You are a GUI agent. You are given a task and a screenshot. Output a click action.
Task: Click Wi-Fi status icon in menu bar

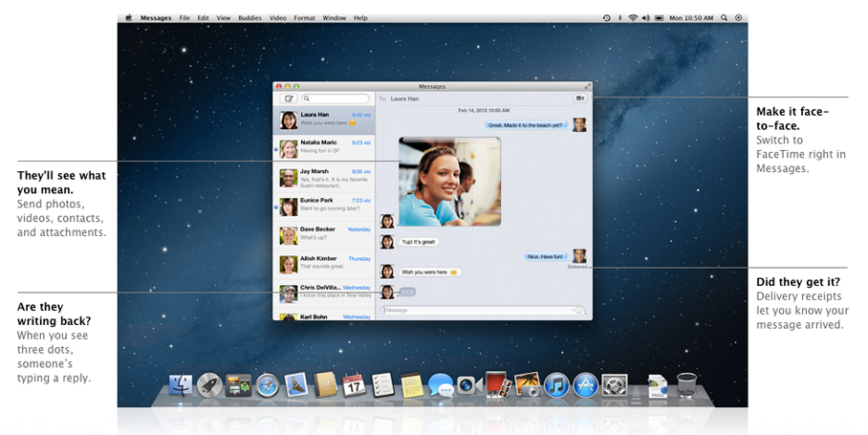pos(633,18)
